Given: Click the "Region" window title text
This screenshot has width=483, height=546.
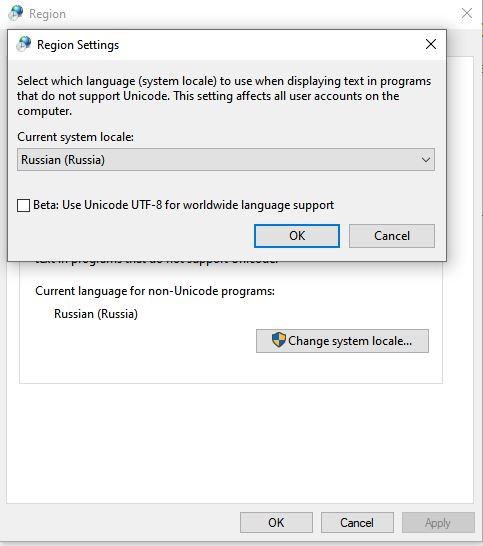Looking at the screenshot, I should 47,14.
